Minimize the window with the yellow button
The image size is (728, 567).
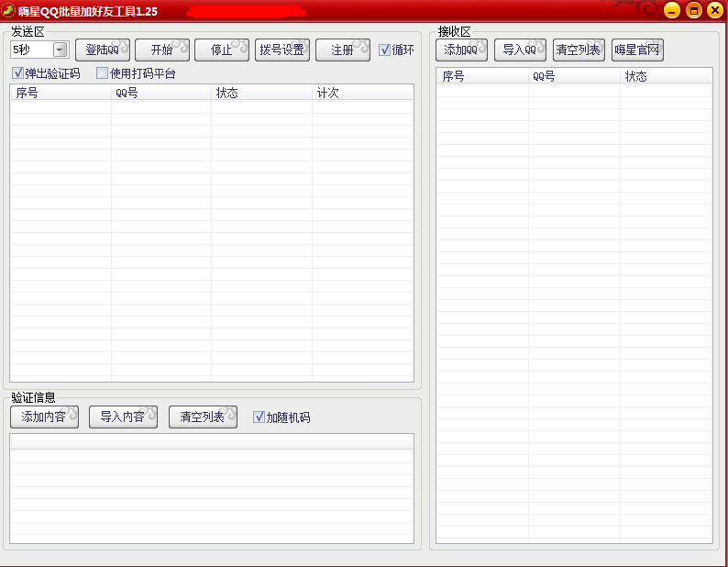pyautogui.click(x=671, y=10)
